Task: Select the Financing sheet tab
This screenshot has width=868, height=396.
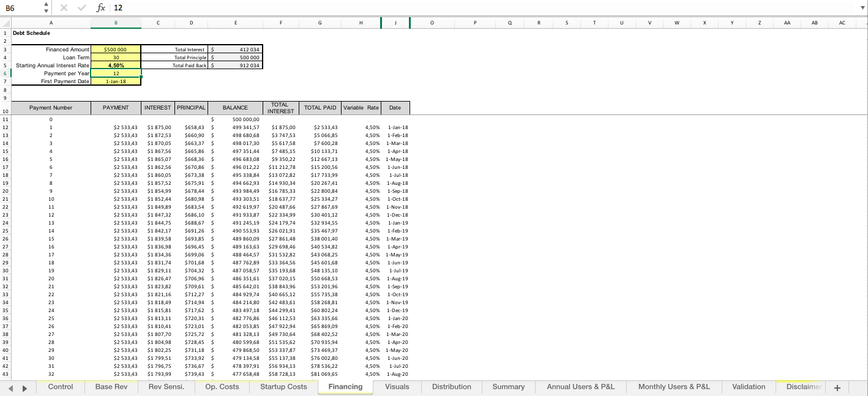Action: pyautogui.click(x=345, y=387)
